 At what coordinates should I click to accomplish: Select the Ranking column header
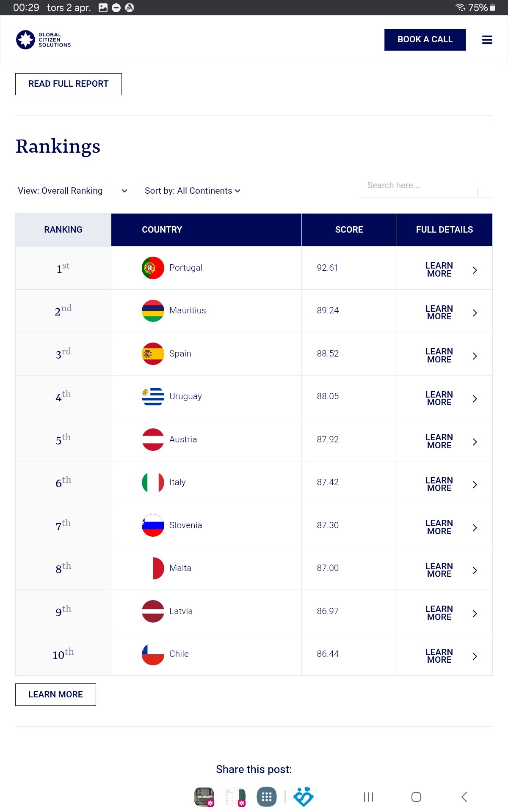click(x=63, y=230)
